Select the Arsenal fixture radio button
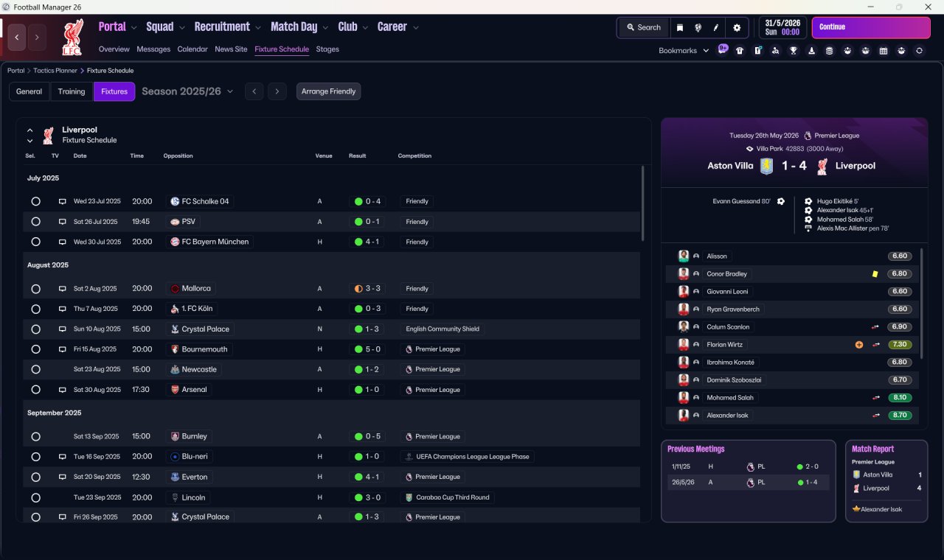The height and width of the screenshot is (560, 944). [35, 390]
